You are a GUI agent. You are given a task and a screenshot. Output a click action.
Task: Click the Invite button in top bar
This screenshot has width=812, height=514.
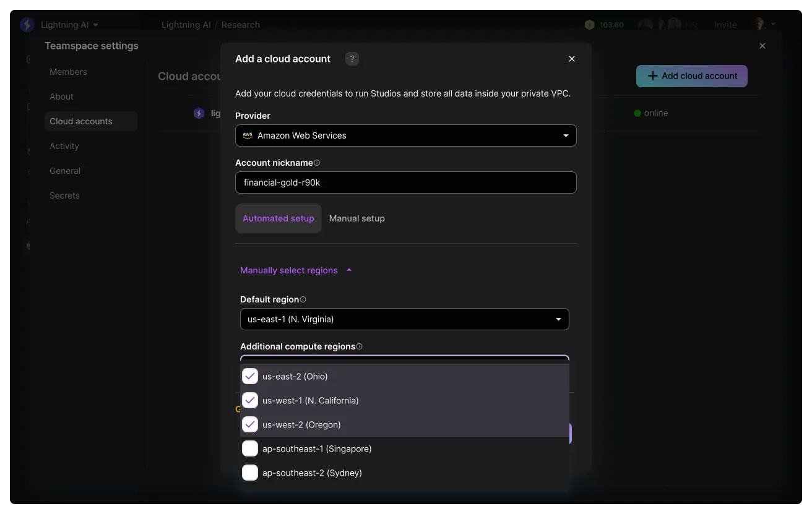(x=725, y=25)
